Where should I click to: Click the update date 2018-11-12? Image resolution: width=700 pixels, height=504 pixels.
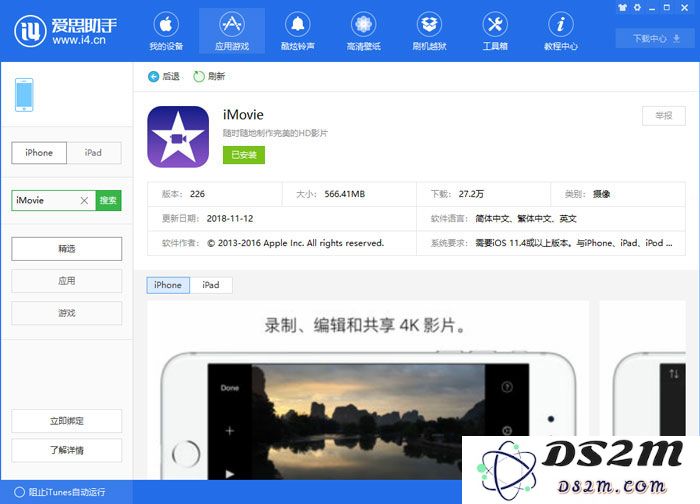coord(230,218)
